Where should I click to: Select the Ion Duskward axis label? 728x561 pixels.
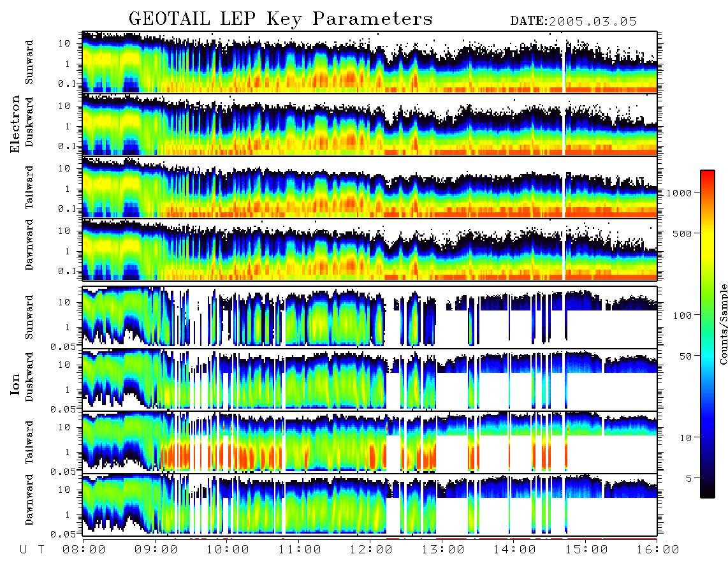tap(29, 377)
